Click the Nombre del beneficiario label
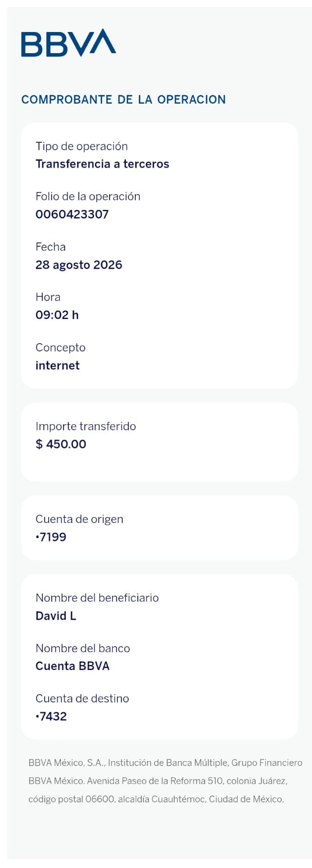This screenshot has width=312, height=868. tap(97, 598)
